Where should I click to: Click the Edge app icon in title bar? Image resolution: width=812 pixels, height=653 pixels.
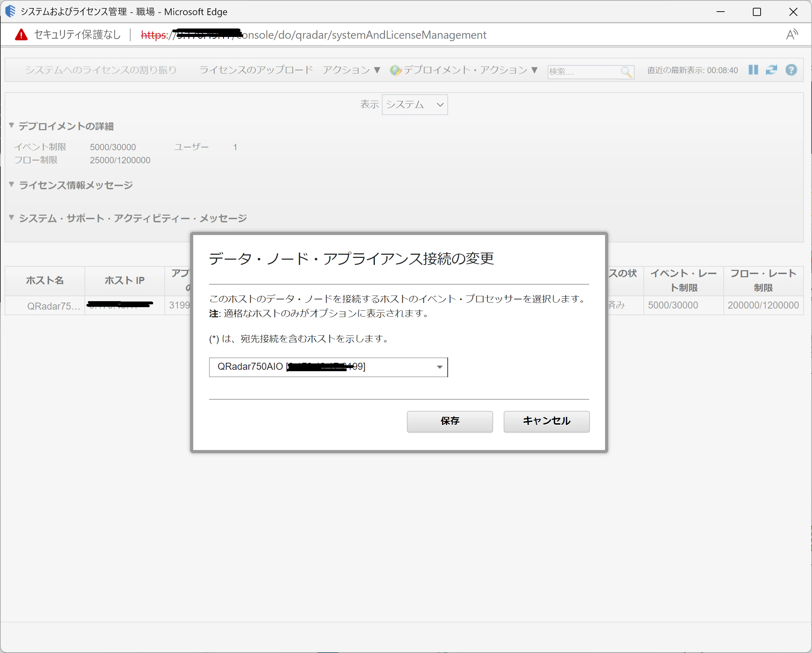(x=10, y=11)
